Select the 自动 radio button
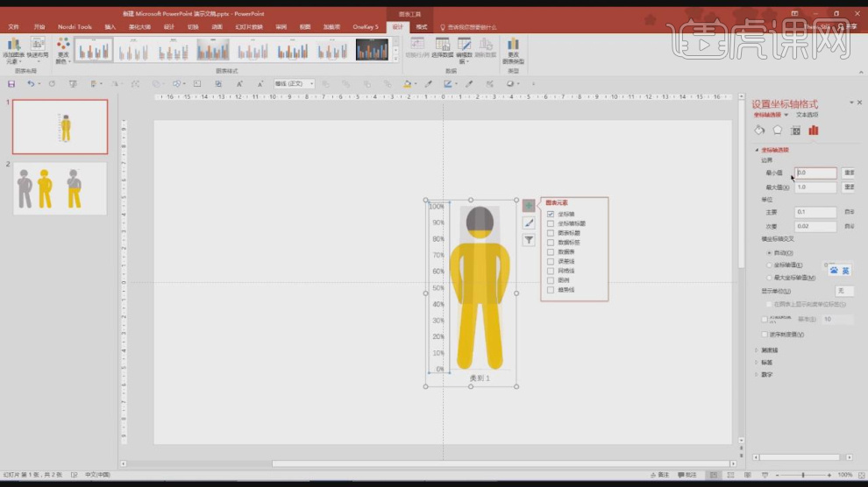Image resolution: width=868 pixels, height=487 pixels. [770, 252]
